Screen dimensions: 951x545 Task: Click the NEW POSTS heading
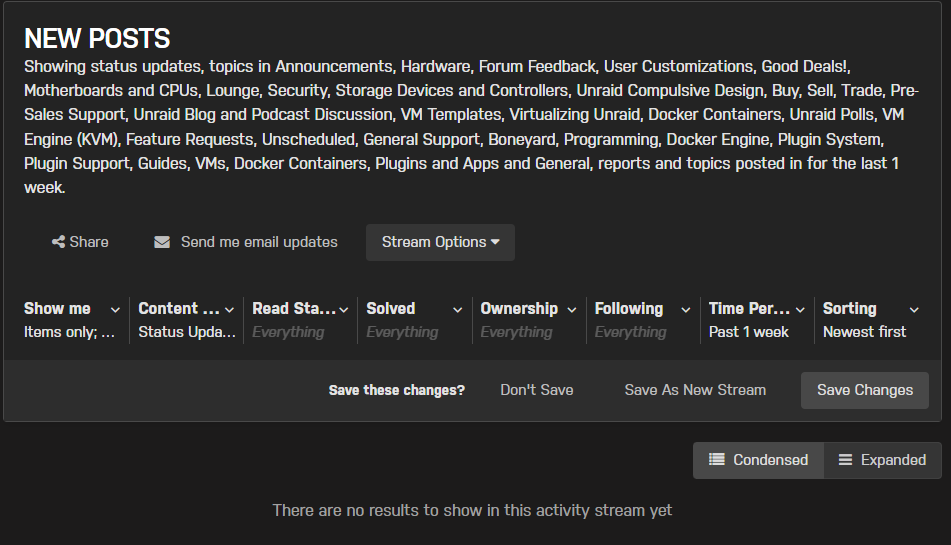coord(97,39)
